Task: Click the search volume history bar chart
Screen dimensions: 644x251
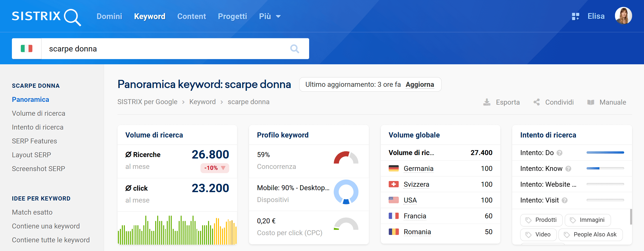Action: coord(177,230)
